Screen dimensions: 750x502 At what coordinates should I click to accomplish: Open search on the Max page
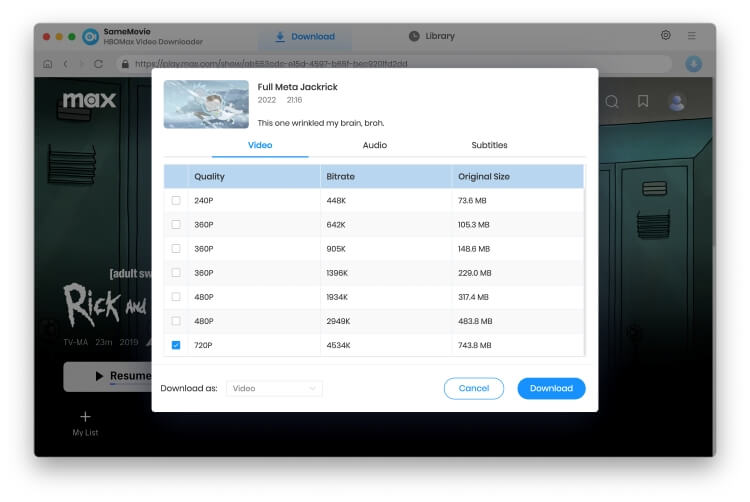pyautogui.click(x=612, y=101)
